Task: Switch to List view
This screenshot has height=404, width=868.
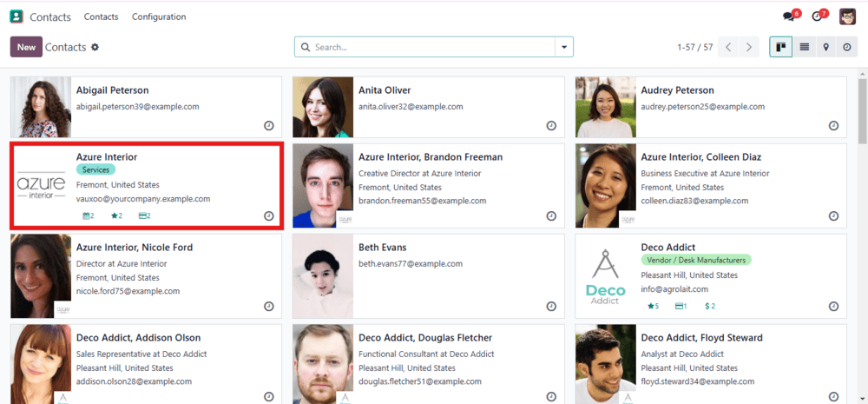Action: click(804, 47)
